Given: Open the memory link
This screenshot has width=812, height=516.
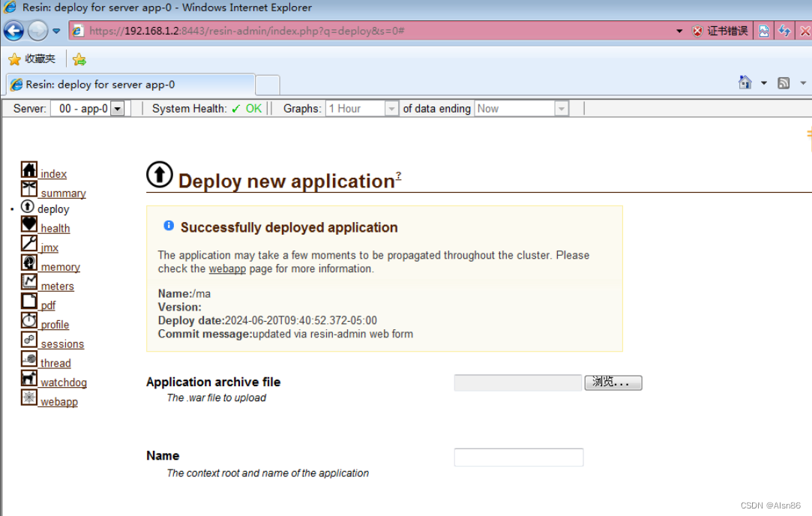Looking at the screenshot, I should pyautogui.click(x=60, y=267).
